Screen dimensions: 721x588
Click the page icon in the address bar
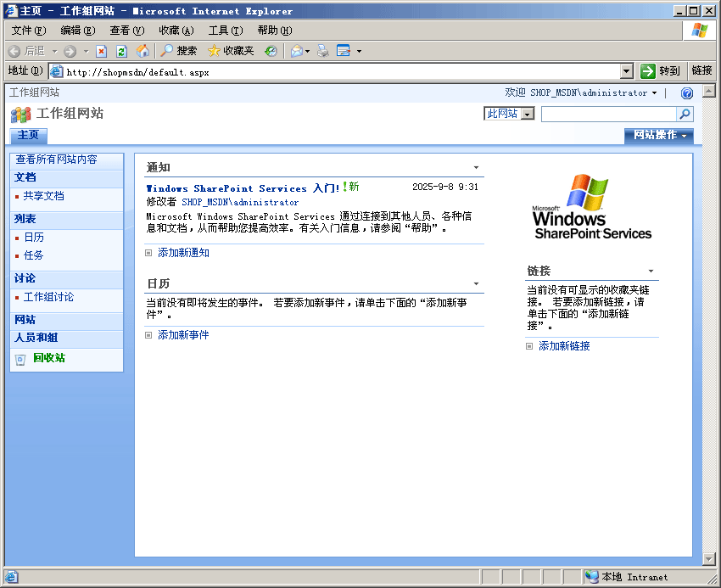[56, 71]
